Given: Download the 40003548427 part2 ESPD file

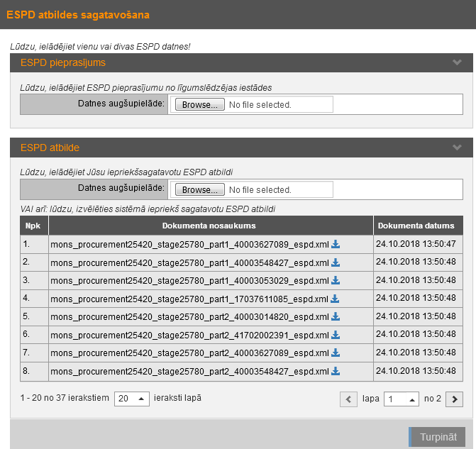Looking at the screenshot, I should [x=336, y=371].
